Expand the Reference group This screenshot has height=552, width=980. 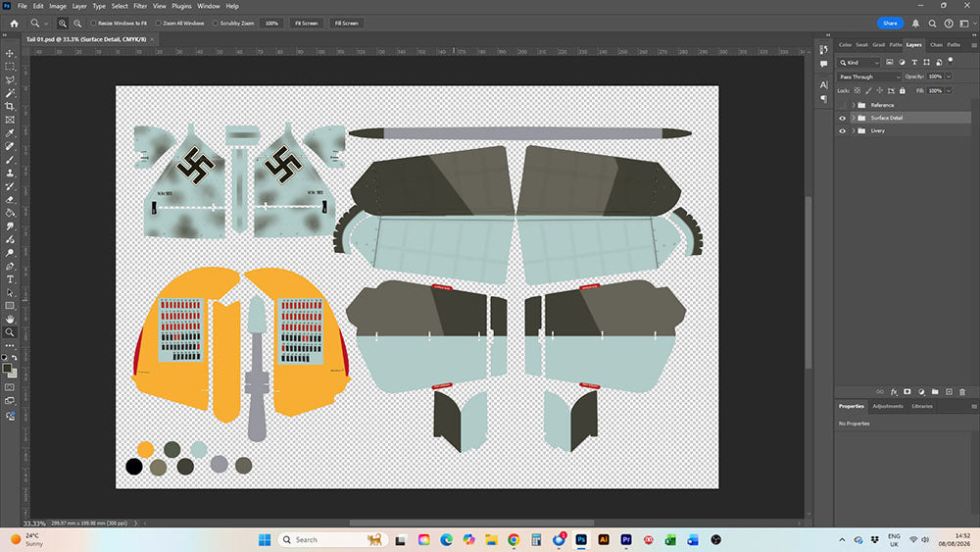[x=854, y=105]
